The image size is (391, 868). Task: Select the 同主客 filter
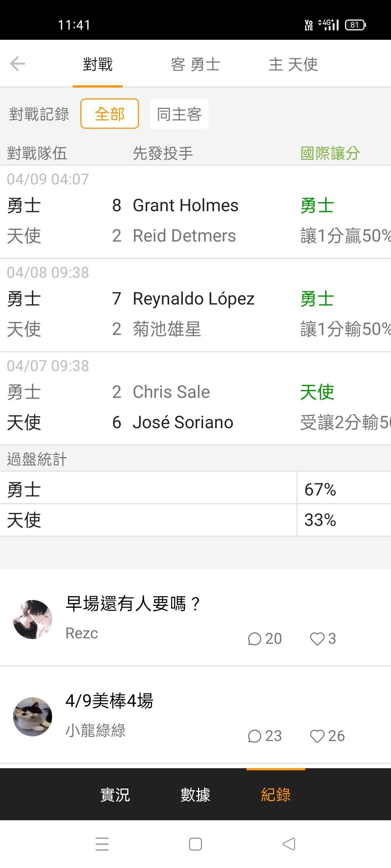pos(179,114)
